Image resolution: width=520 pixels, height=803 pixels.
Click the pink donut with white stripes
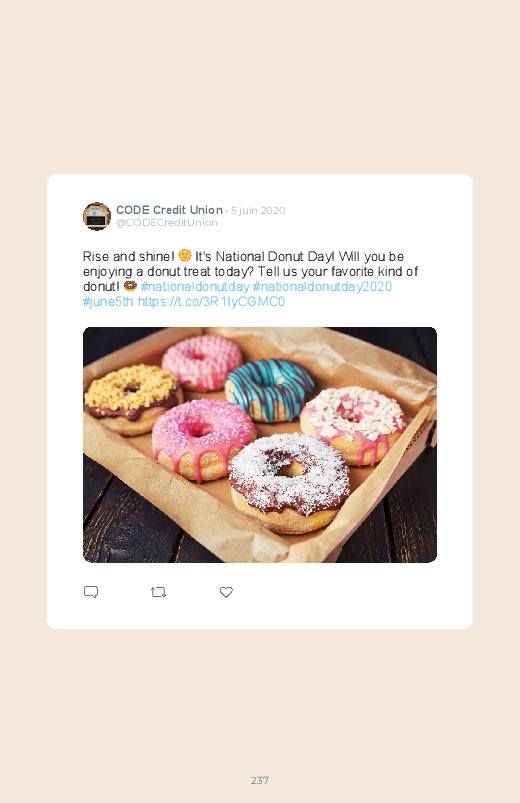pyautogui.click(x=202, y=362)
